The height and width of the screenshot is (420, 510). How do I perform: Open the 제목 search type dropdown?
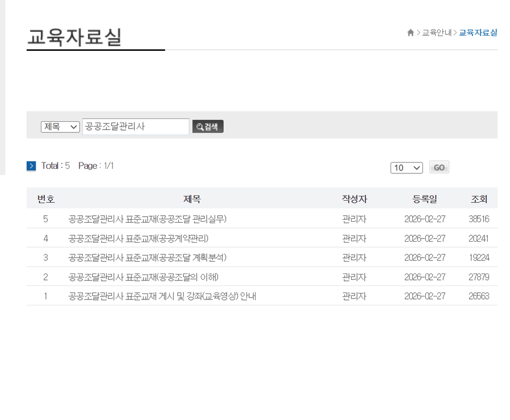point(60,127)
